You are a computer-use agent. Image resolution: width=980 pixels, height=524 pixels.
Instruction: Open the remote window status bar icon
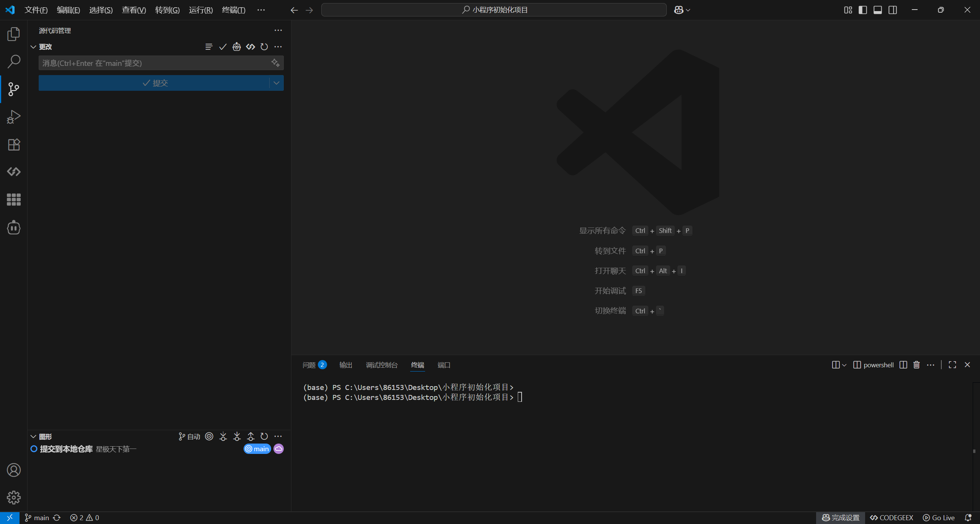coord(10,517)
